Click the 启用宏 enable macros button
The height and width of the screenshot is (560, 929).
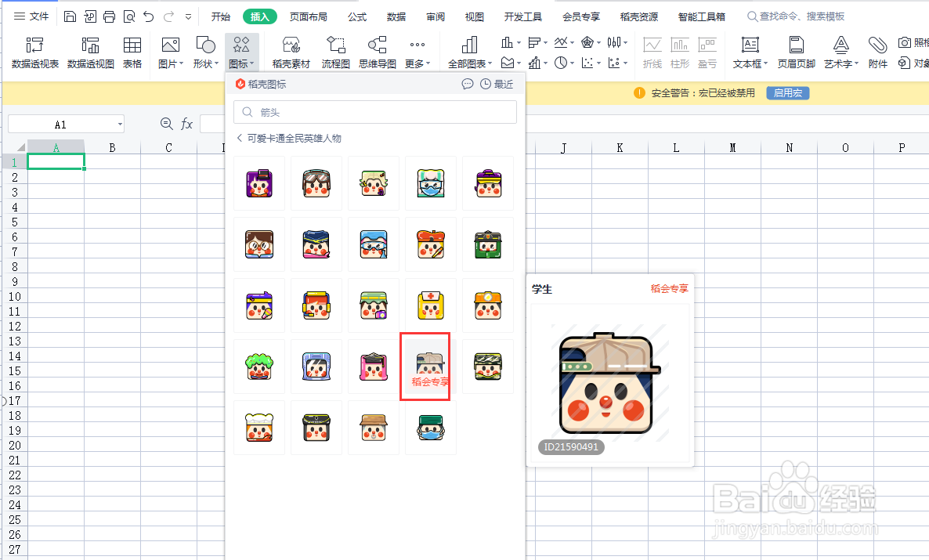pyautogui.click(x=787, y=92)
